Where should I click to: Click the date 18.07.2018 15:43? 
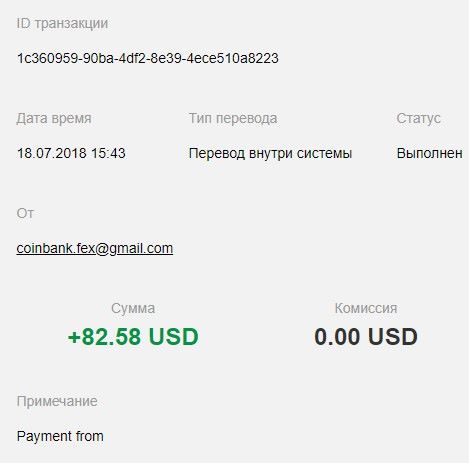pos(71,153)
